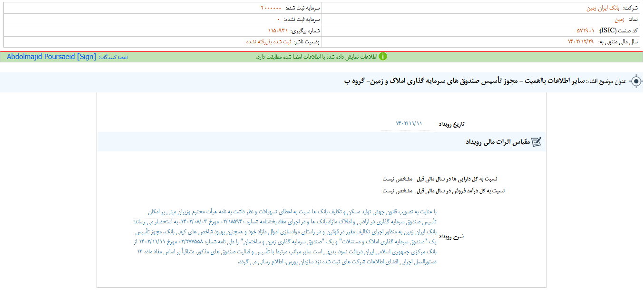Screen dimensions: 644x290
Task: Click the ISIC industry code value
Action: tap(585, 30)
